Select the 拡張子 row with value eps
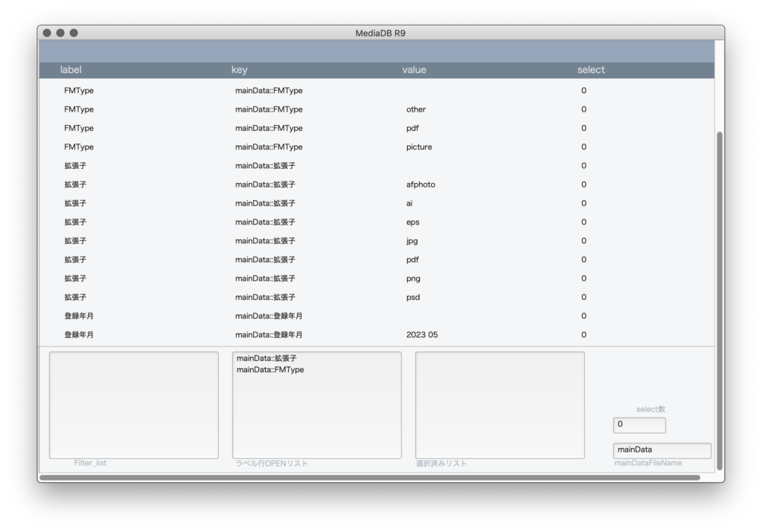This screenshot has width=762, height=532. [298, 222]
